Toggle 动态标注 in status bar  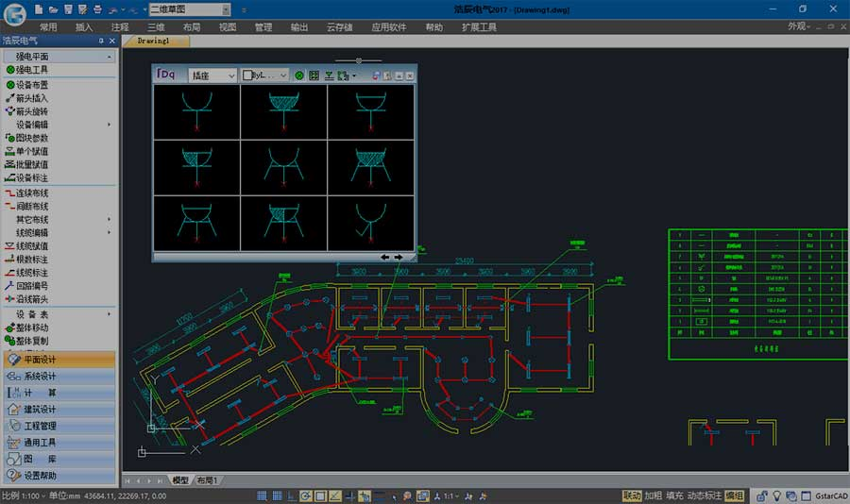pos(705,496)
